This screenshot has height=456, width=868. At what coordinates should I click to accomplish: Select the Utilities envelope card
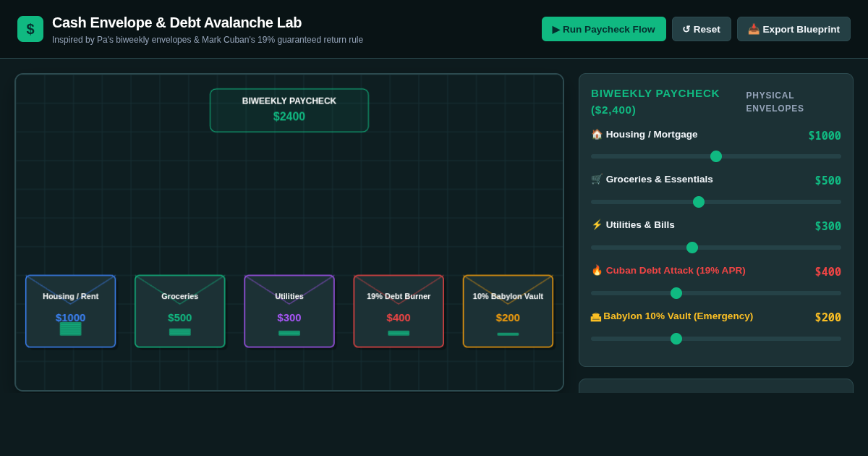289,311
